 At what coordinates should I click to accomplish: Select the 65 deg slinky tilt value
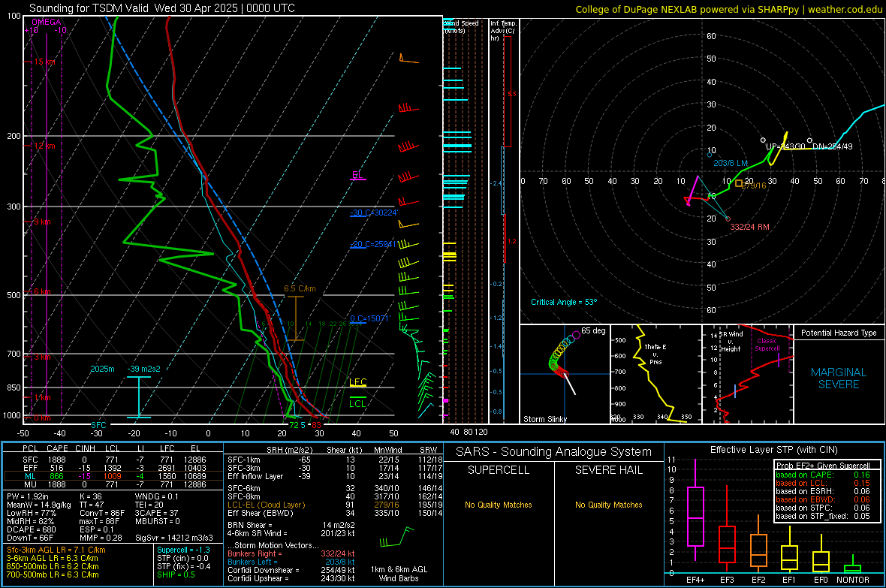tap(593, 330)
